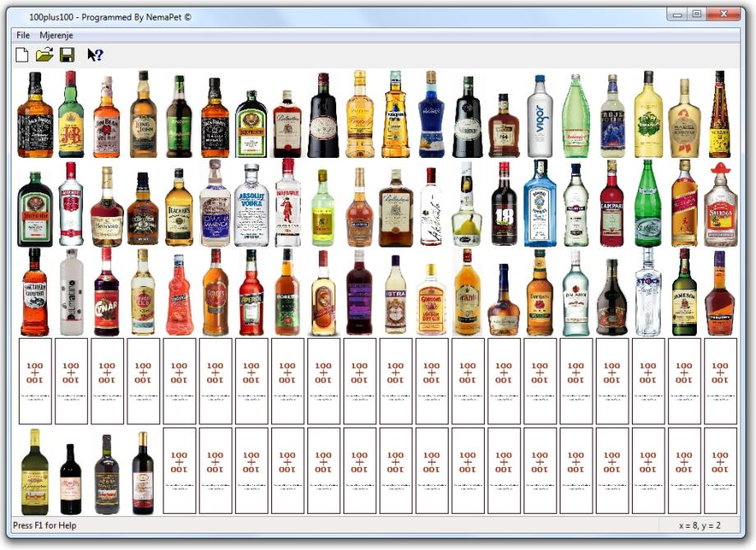Select the Absolut Vodka bottle
The height and width of the screenshot is (550, 756).
[x=251, y=205]
